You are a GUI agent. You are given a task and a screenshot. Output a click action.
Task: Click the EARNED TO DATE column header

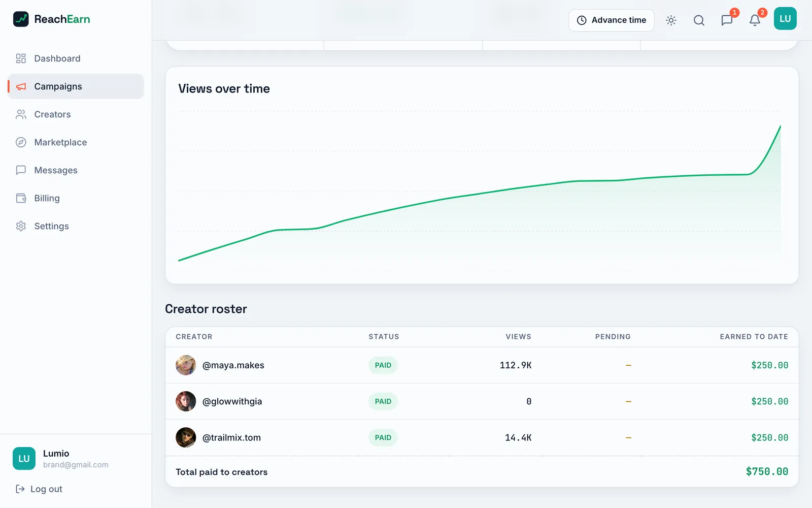click(754, 337)
